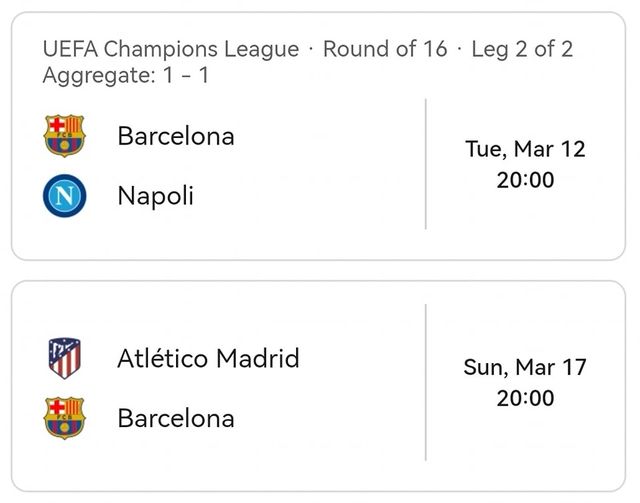Screen dimensions: 640x503
Task: Open the Atlético Madrid team name
Action: pyautogui.click(x=209, y=358)
